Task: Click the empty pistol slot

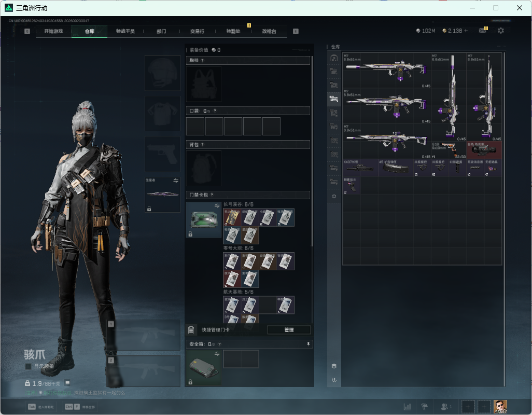Action: pos(162,155)
